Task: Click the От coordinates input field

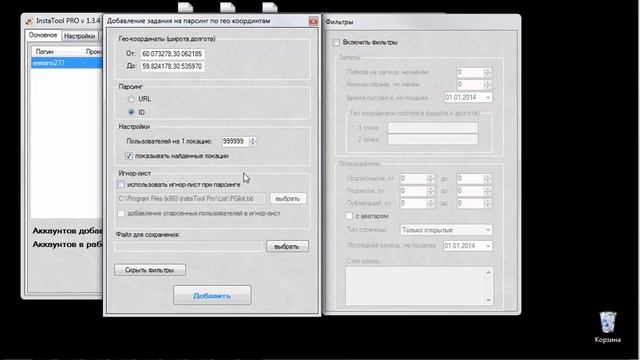Action: (x=173, y=53)
